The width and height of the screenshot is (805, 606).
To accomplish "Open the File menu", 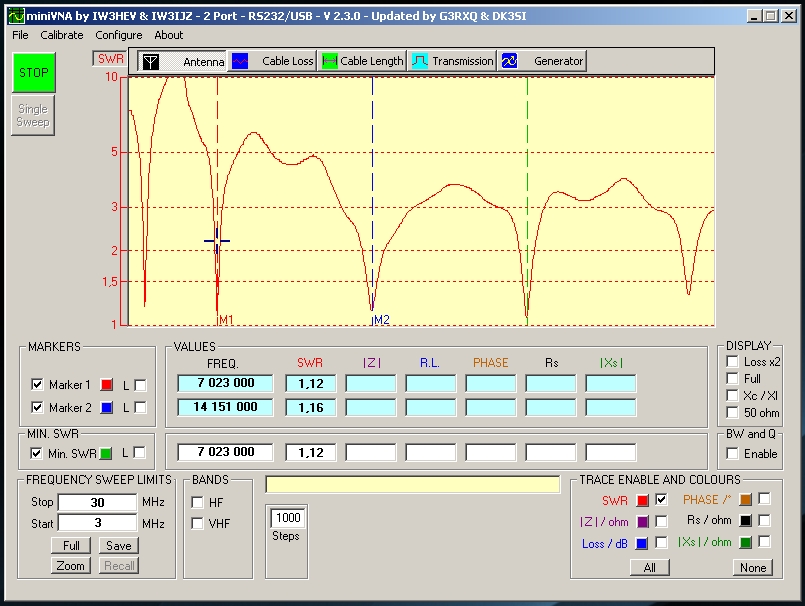I will [x=20, y=35].
